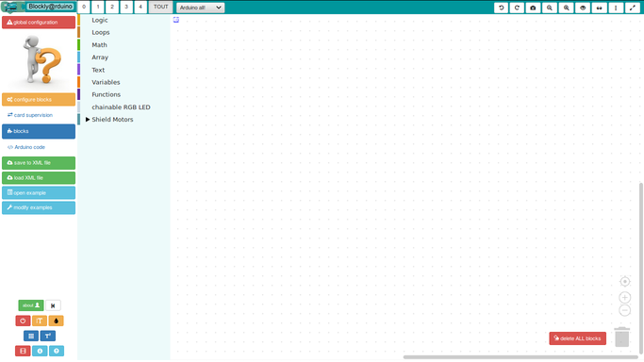The height and width of the screenshot is (362, 644).
Task: Click the question mark figure image
Action: coord(41,59)
